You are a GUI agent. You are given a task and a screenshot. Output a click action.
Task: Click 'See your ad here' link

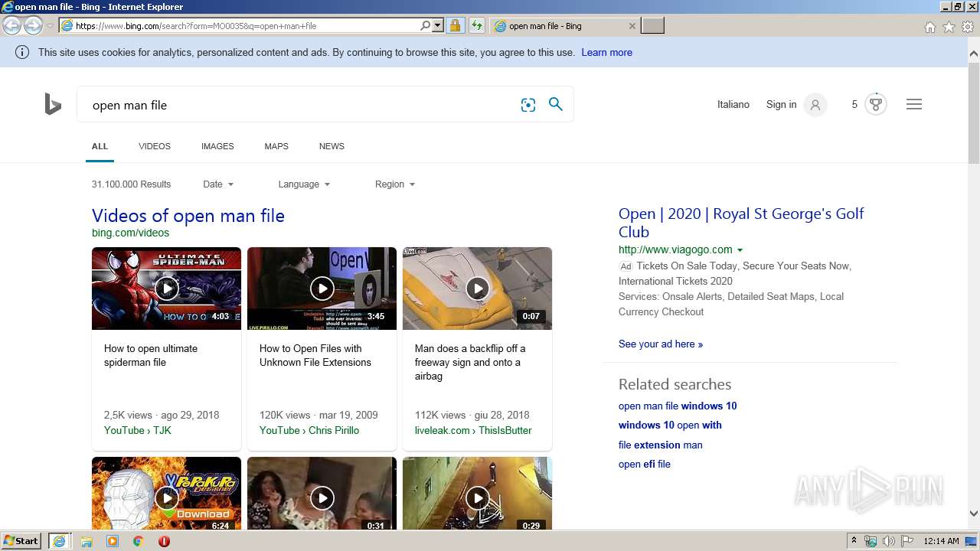(x=661, y=344)
